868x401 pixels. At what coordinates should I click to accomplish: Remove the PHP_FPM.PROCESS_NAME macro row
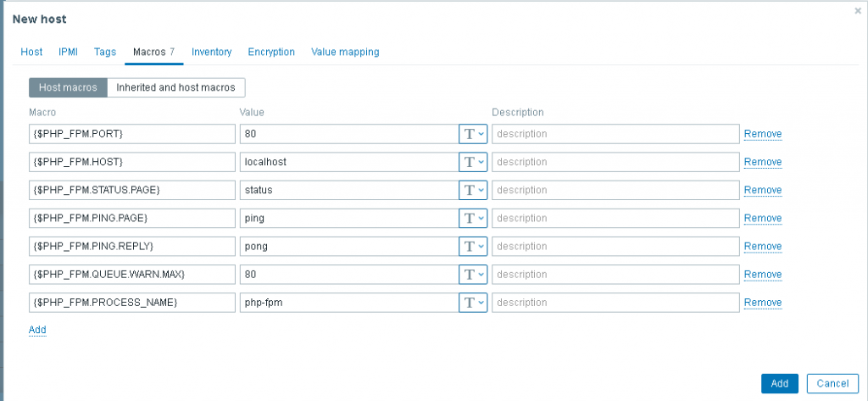coord(762,303)
